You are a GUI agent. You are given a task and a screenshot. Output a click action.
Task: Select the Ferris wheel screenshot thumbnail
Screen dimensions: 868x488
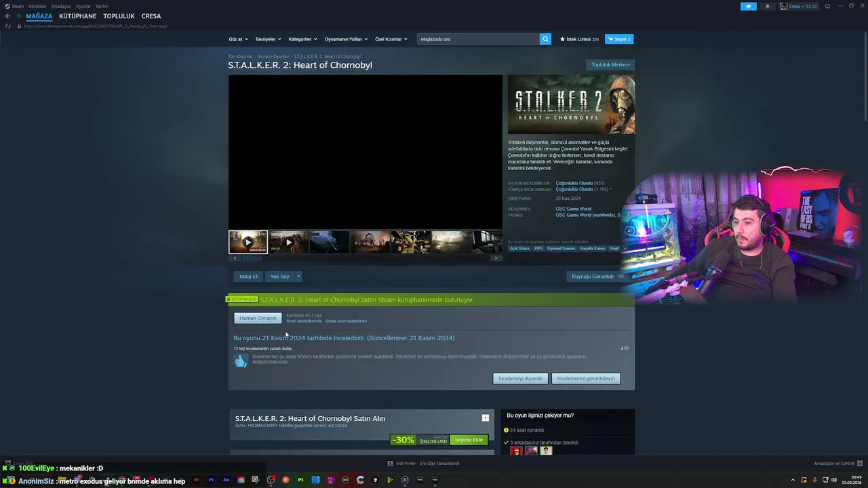click(x=370, y=242)
